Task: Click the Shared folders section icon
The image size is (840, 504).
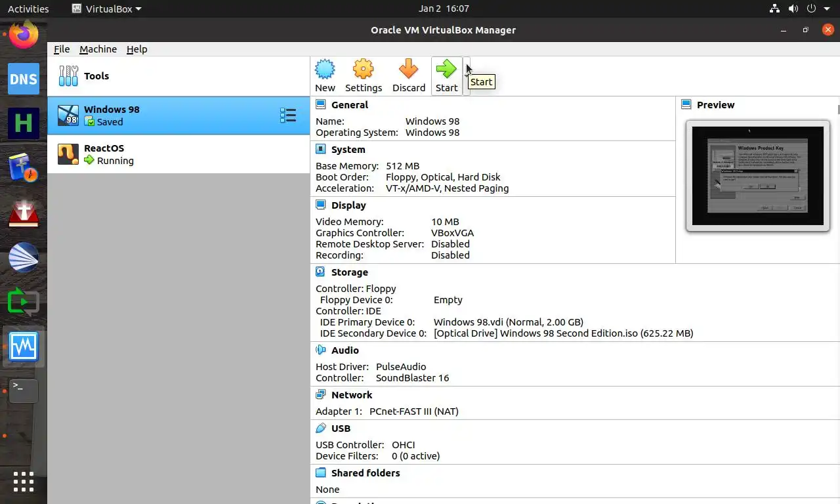Action: [x=320, y=472]
